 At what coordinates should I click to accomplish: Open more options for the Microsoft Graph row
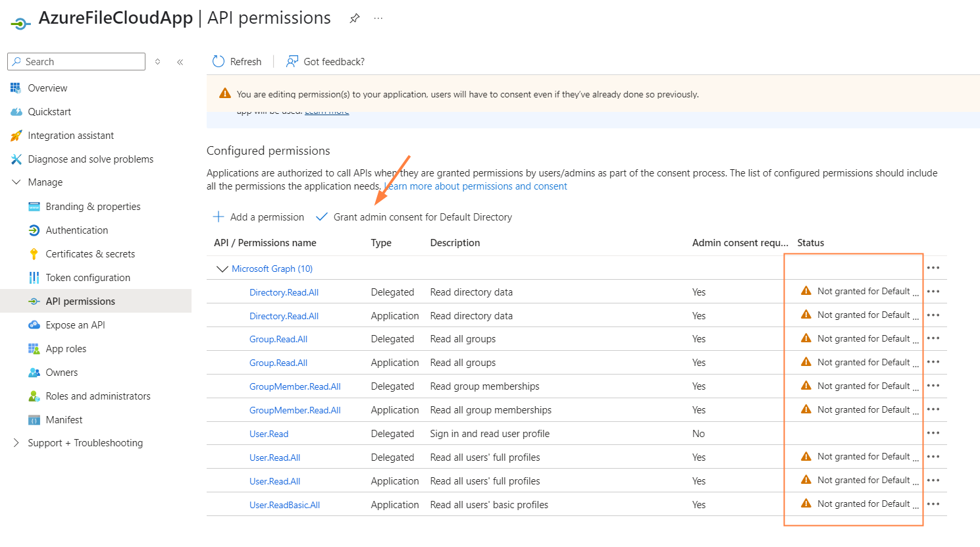[933, 268]
